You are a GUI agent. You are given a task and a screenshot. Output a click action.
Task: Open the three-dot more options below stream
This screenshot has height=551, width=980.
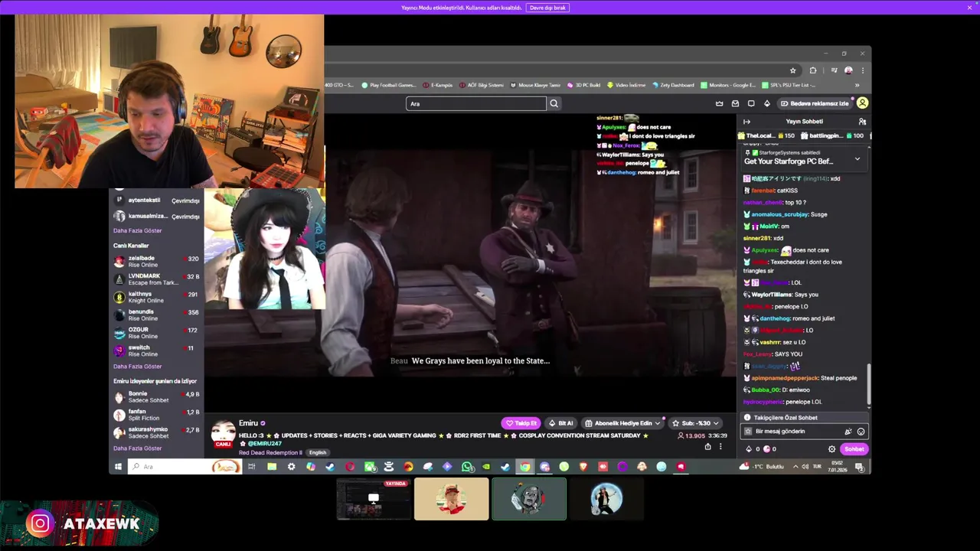[720, 447]
